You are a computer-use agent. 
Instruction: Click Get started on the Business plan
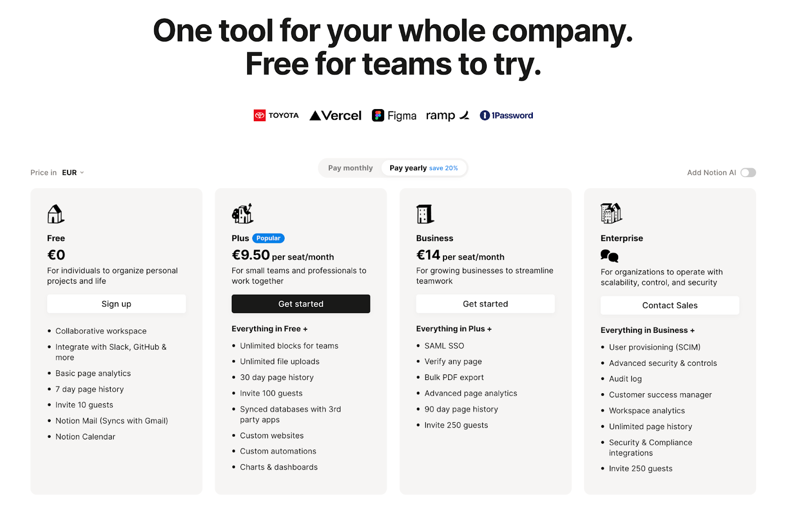(485, 304)
